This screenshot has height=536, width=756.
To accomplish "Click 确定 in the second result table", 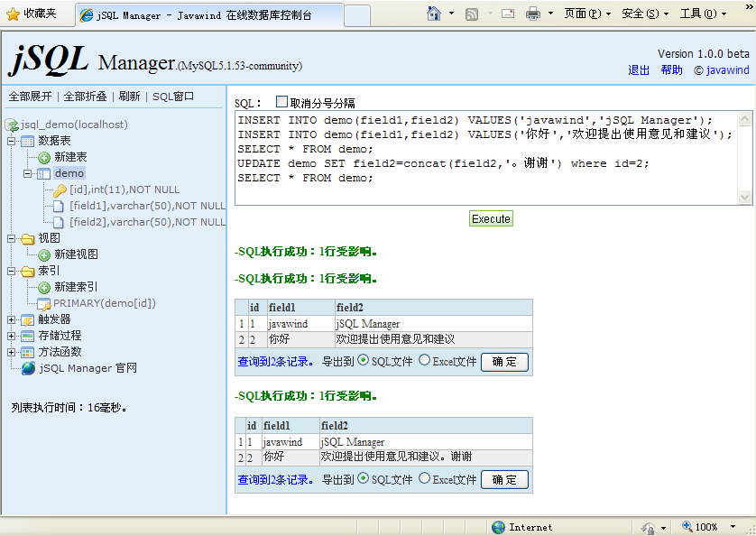I will pyautogui.click(x=504, y=480).
